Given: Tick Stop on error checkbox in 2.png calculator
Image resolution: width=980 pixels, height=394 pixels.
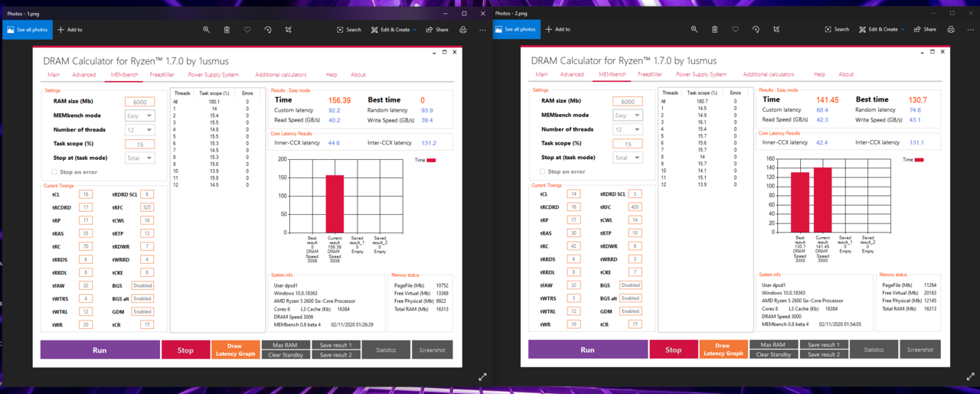Looking at the screenshot, I should 543,172.
